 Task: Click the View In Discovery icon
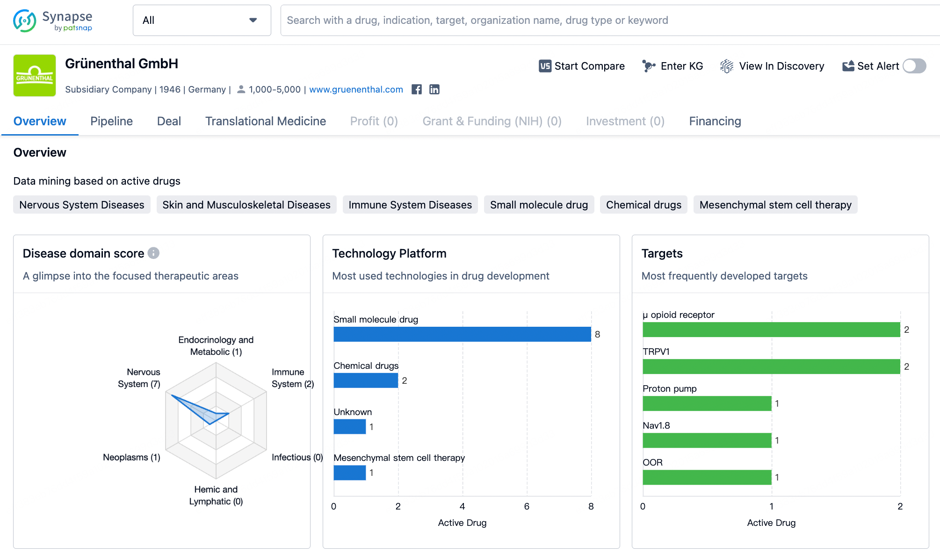[x=727, y=66]
